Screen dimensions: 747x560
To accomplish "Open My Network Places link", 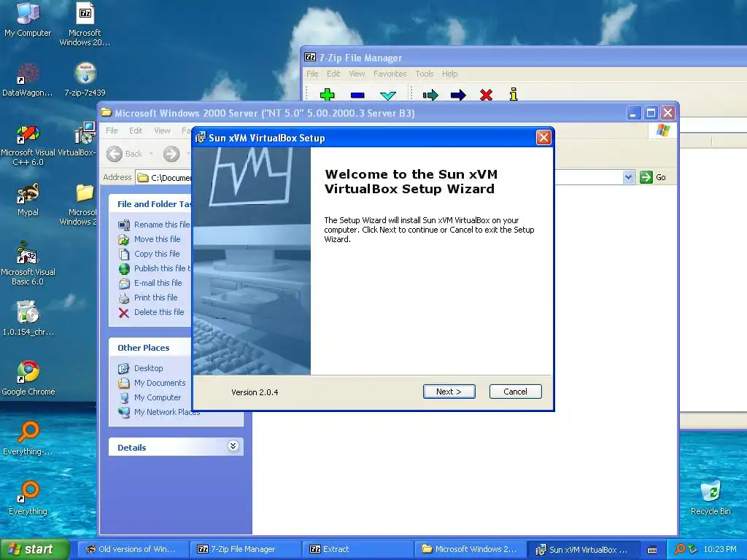I will [167, 412].
